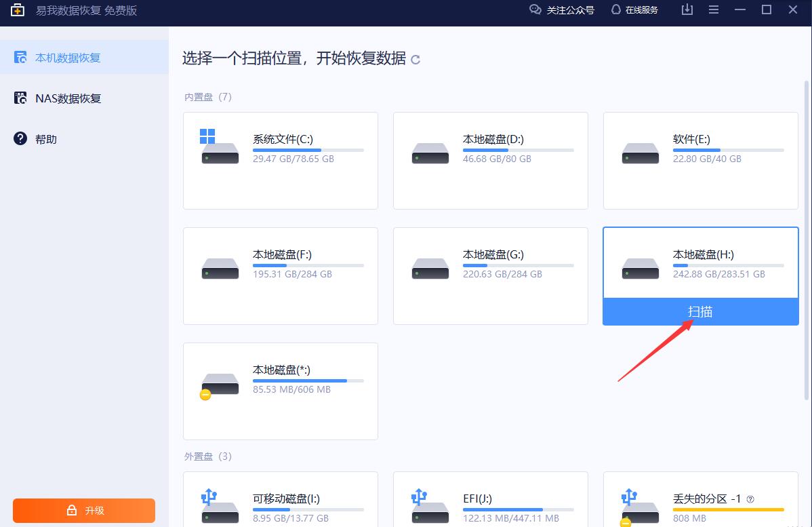Click the 升级 upgrade button
The height and width of the screenshot is (527, 812).
(83, 511)
